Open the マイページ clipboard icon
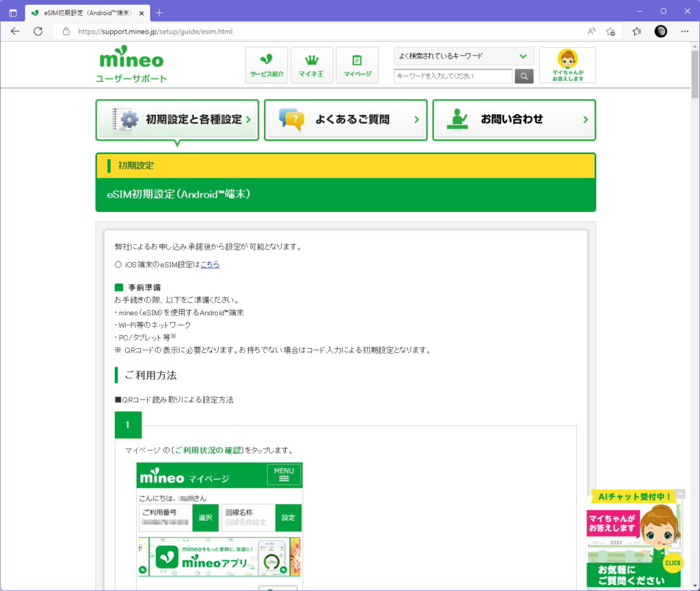This screenshot has width=700, height=591. tap(357, 65)
